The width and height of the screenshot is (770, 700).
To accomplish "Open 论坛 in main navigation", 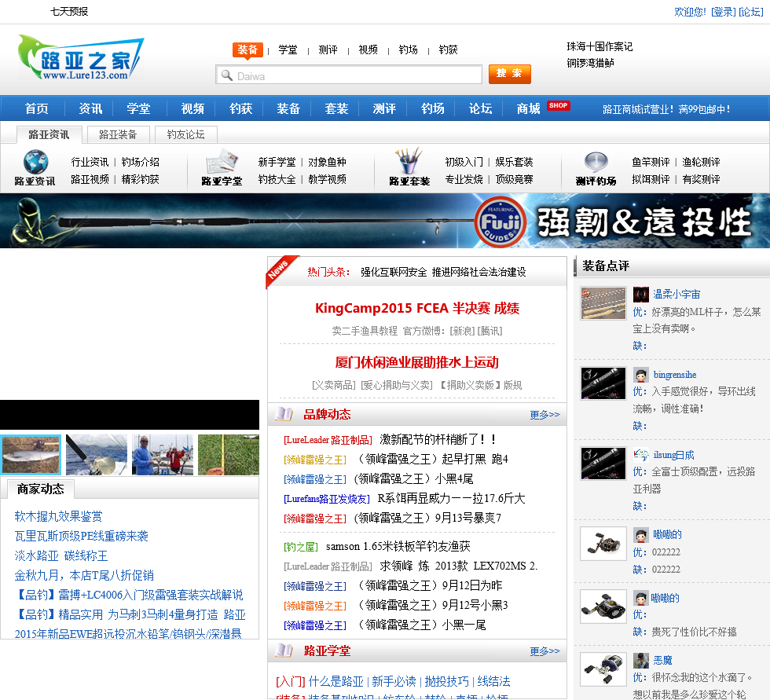I will pyautogui.click(x=480, y=108).
